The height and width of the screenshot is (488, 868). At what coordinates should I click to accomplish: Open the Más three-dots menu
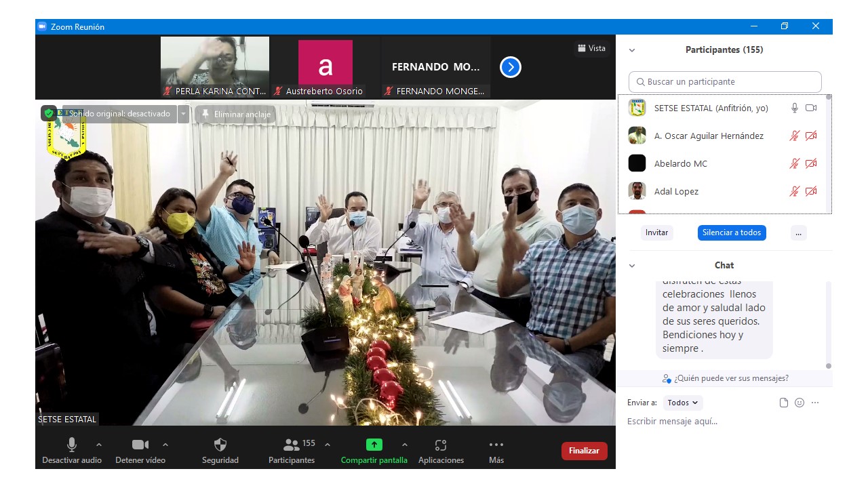(x=496, y=445)
